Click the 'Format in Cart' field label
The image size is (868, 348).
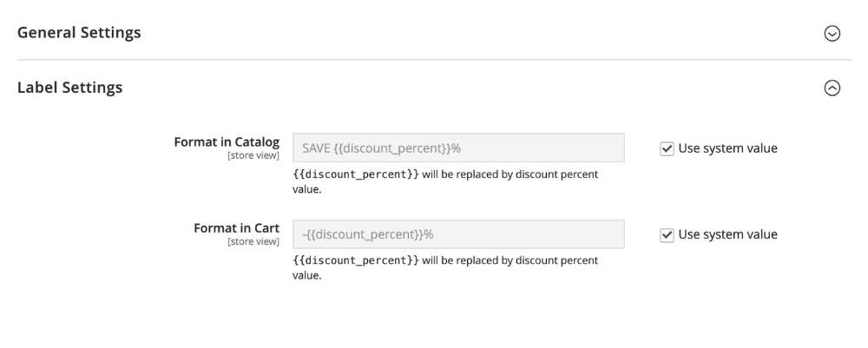(236, 228)
